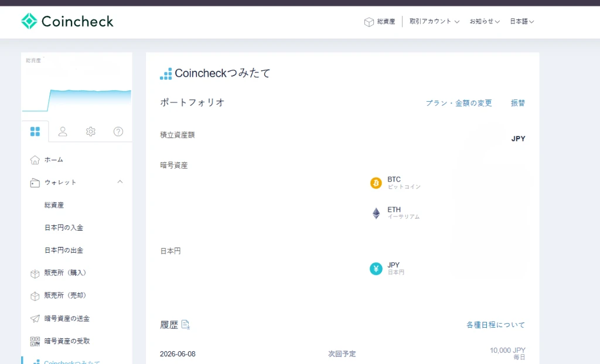This screenshot has height=364, width=600.
Task: Click the 総資産 chart thumbnail
Action: point(77,99)
